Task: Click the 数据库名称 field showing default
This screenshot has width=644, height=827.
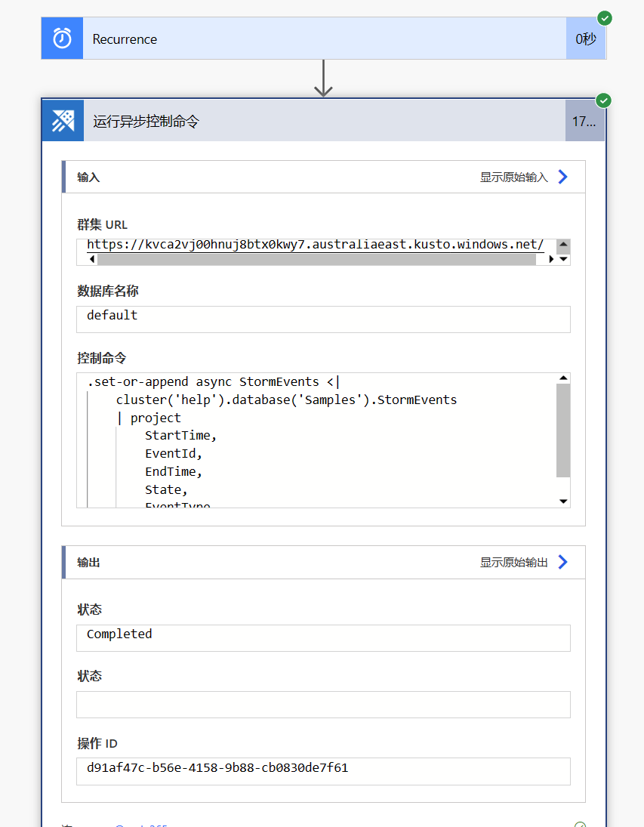Action: pos(323,319)
